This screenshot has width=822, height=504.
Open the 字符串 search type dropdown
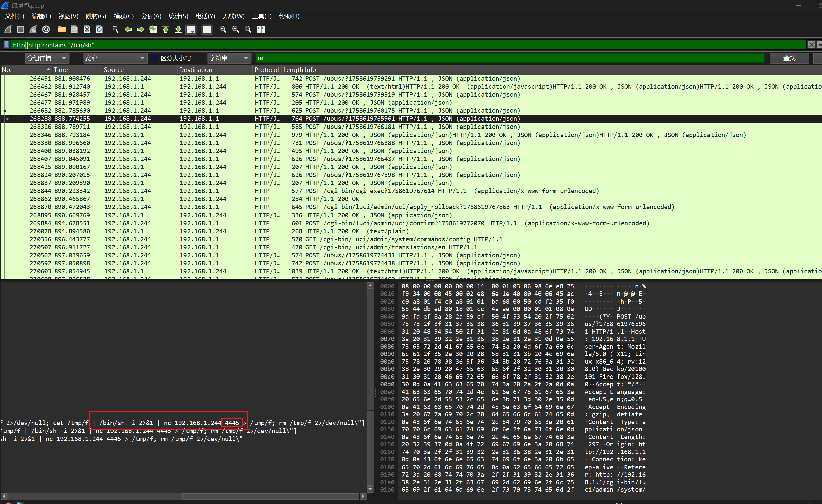click(229, 58)
